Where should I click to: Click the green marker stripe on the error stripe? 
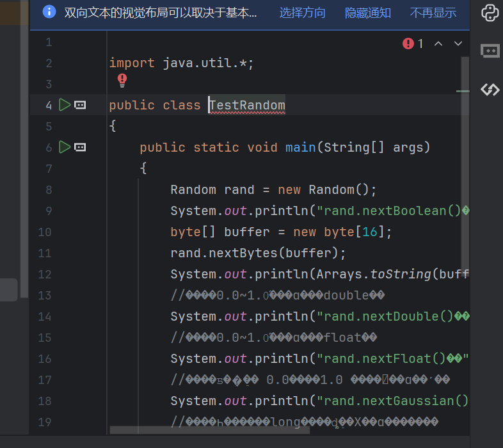click(463, 91)
